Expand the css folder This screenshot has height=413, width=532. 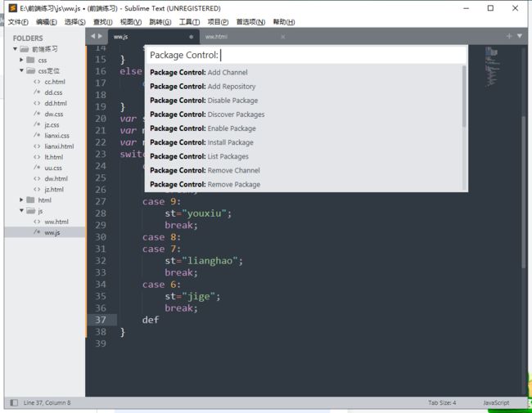(x=21, y=60)
